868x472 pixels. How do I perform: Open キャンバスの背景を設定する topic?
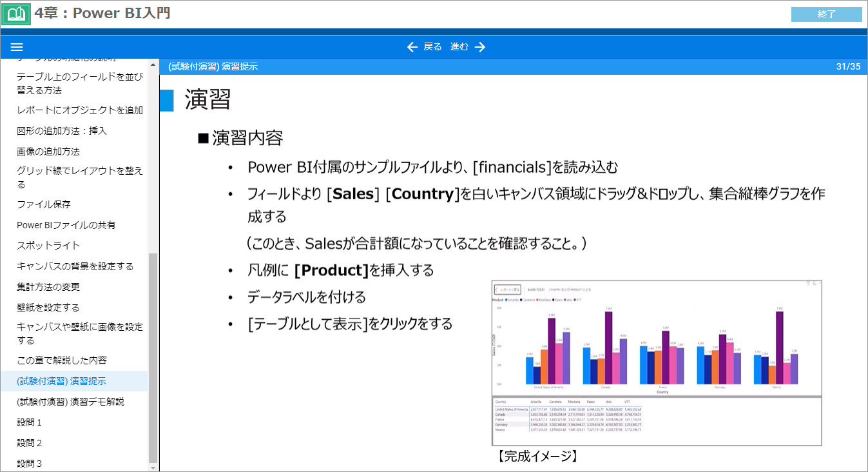(x=74, y=266)
